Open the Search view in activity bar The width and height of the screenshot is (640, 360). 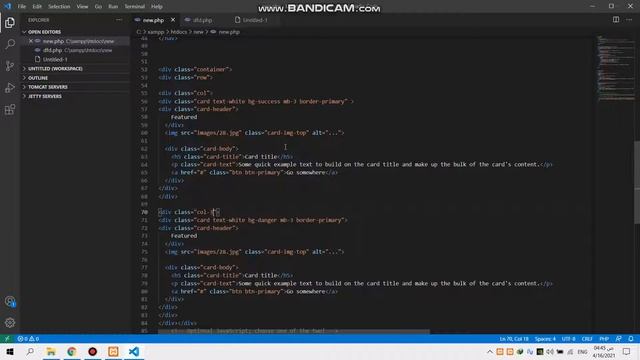coord(10,44)
